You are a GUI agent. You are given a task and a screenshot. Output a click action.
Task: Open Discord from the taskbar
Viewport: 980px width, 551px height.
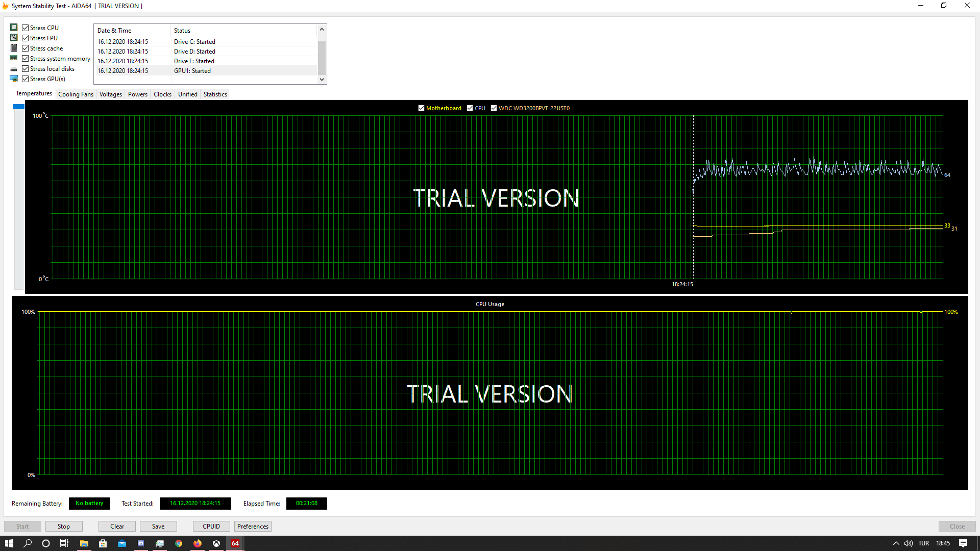(x=141, y=543)
